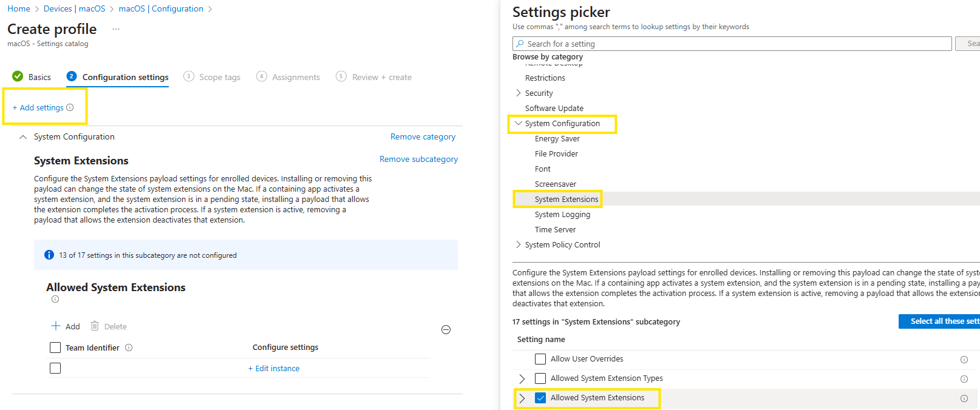Uncheck the Allowed System Extensions checkbox
The height and width of the screenshot is (410, 980).
pos(540,398)
